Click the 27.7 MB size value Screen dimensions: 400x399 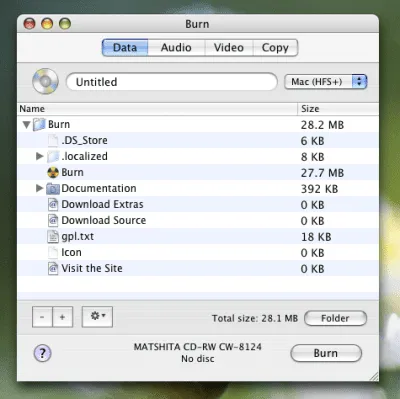[x=322, y=173]
